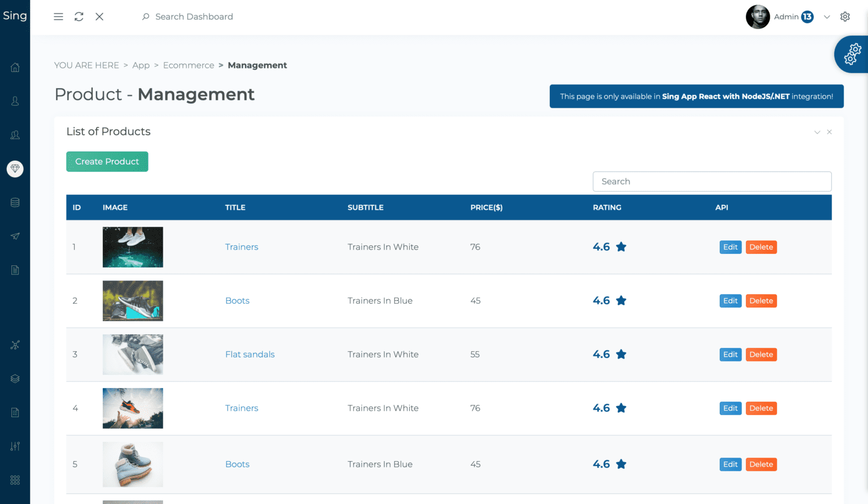Select the user profile icon in sidebar

click(15, 101)
